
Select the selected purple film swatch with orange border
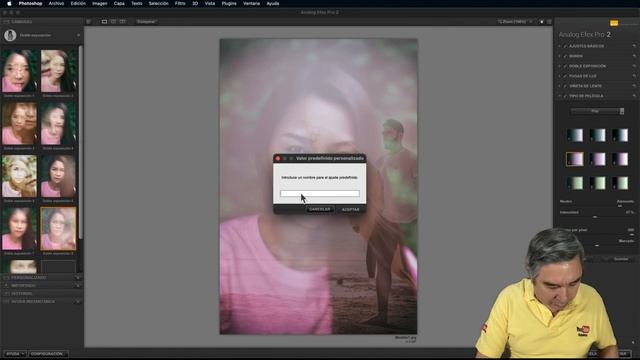pyautogui.click(x=575, y=159)
